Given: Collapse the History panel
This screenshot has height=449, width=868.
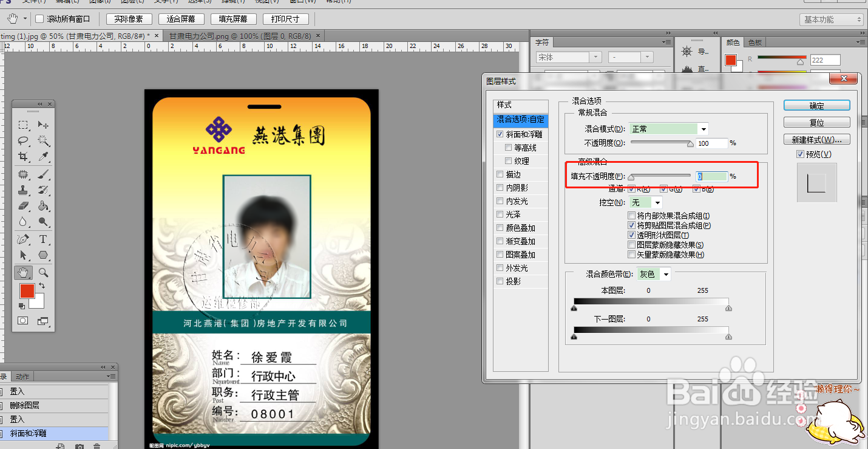Looking at the screenshot, I should pyautogui.click(x=103, y=367).
